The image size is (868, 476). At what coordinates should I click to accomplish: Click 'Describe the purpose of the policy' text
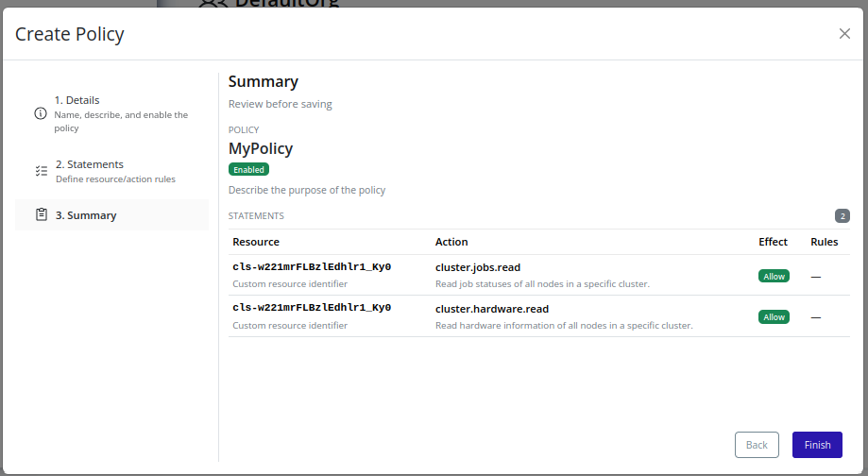click(x=307, y=190)
